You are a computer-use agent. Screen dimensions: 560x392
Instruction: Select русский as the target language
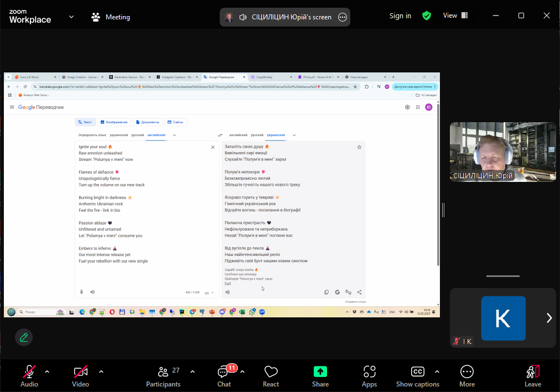tap(257, 135)
